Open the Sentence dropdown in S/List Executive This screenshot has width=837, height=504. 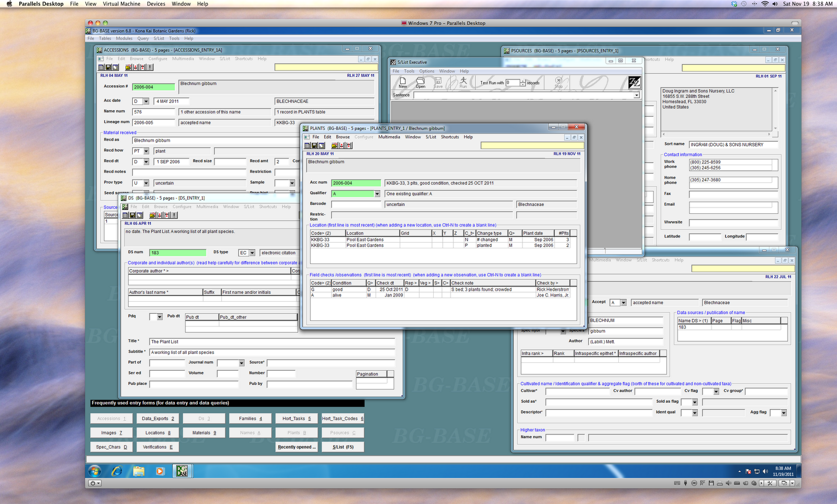click(637, 95)
